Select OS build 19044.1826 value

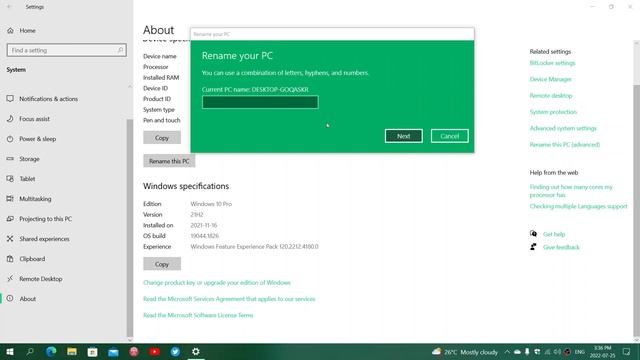204,236
